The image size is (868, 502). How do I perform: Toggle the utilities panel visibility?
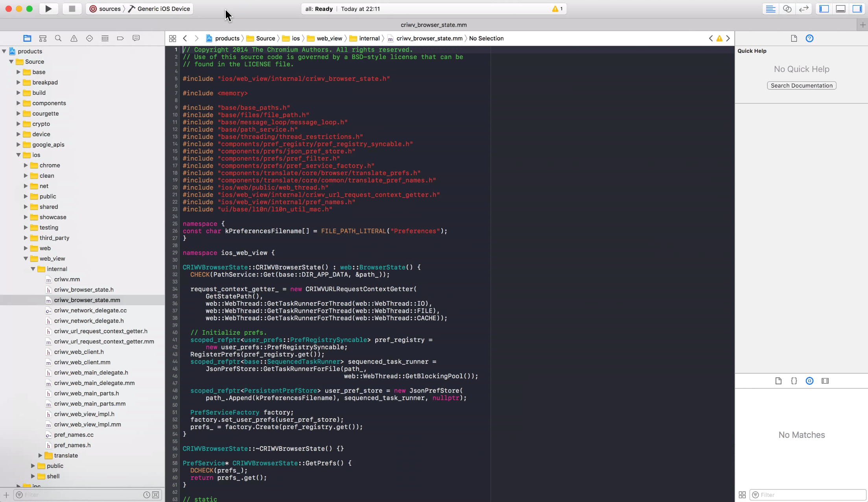(x=857, y=9)
